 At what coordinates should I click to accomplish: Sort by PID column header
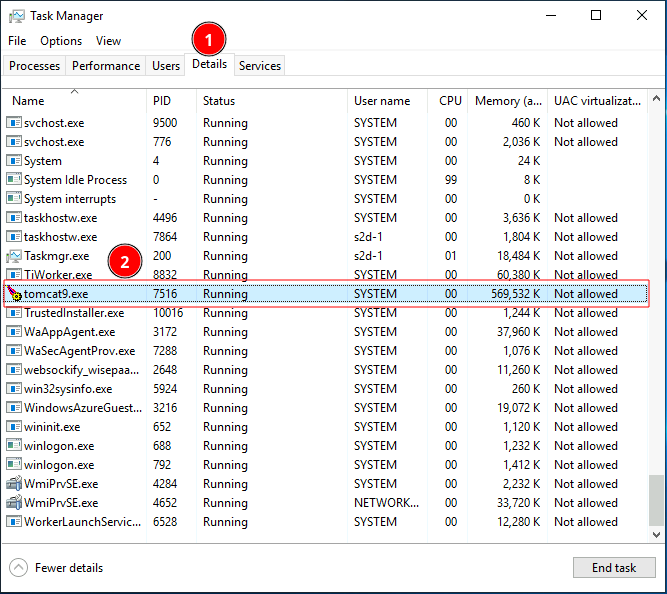[x=162, y=101]
